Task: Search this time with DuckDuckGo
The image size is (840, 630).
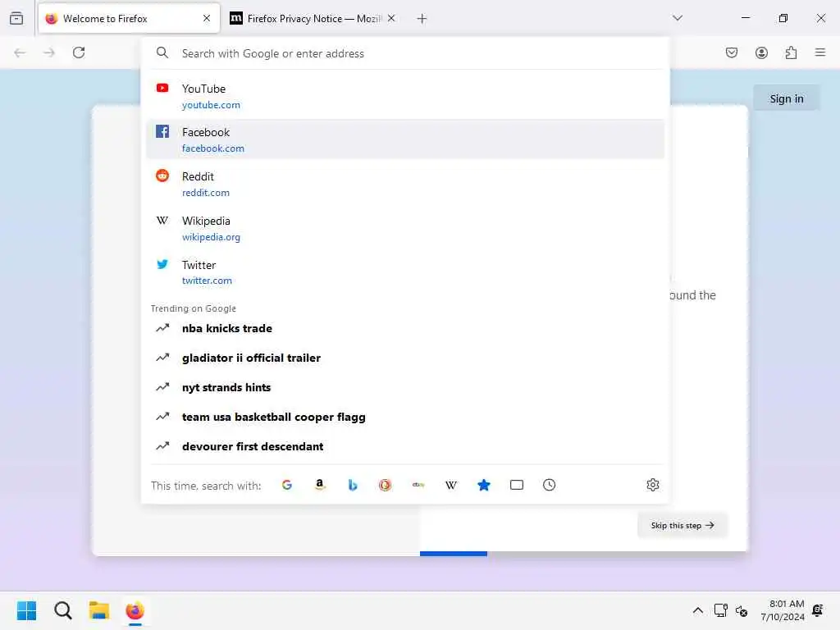Action: click(x=386, y=485)
